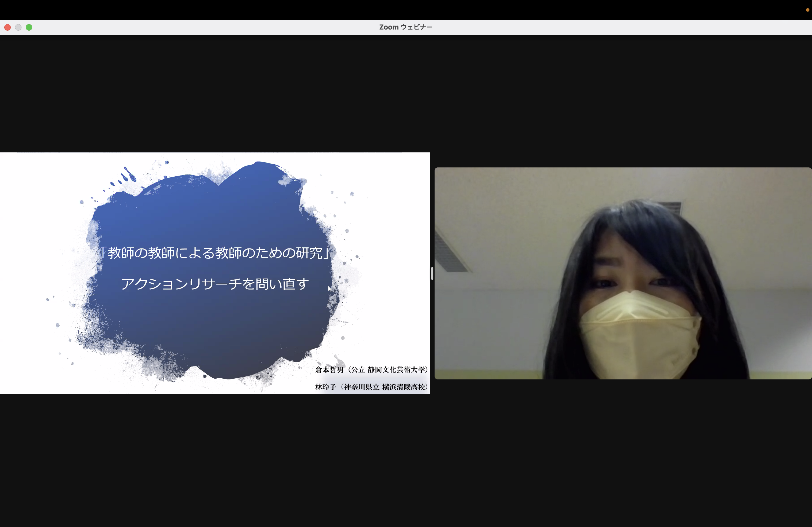Click the presenter line 林玲子（神奈川県立 横浜清陵高校）
This screenshot has width=812, height=527.
click(372, 387)
